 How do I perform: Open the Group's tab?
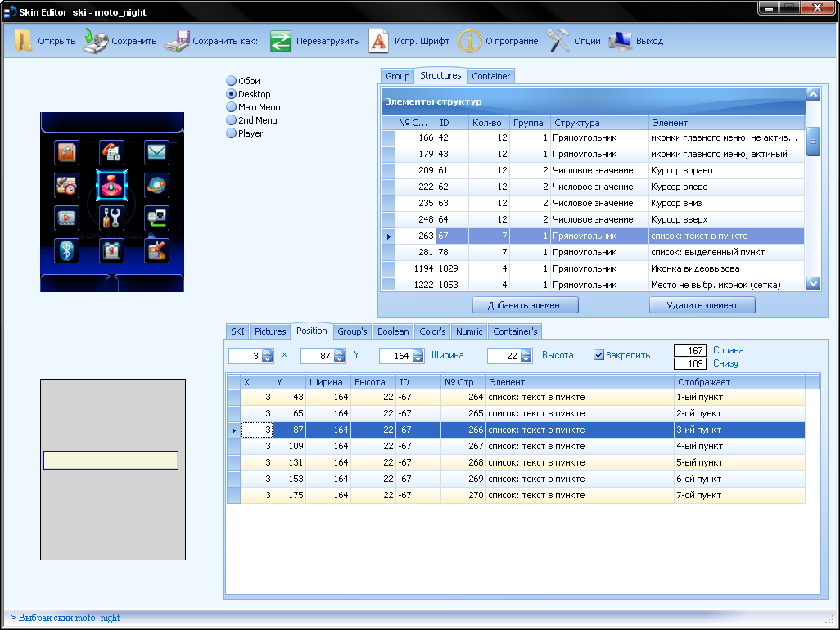(352, 331)
